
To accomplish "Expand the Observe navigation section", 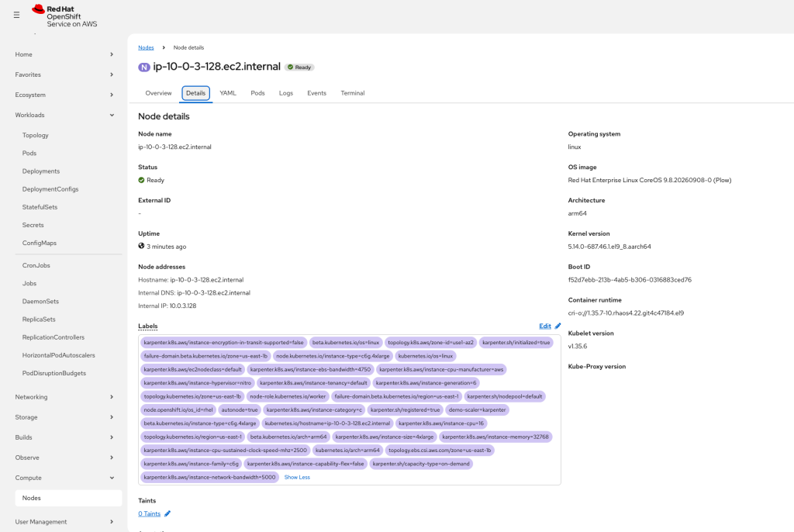I will 64,458.
